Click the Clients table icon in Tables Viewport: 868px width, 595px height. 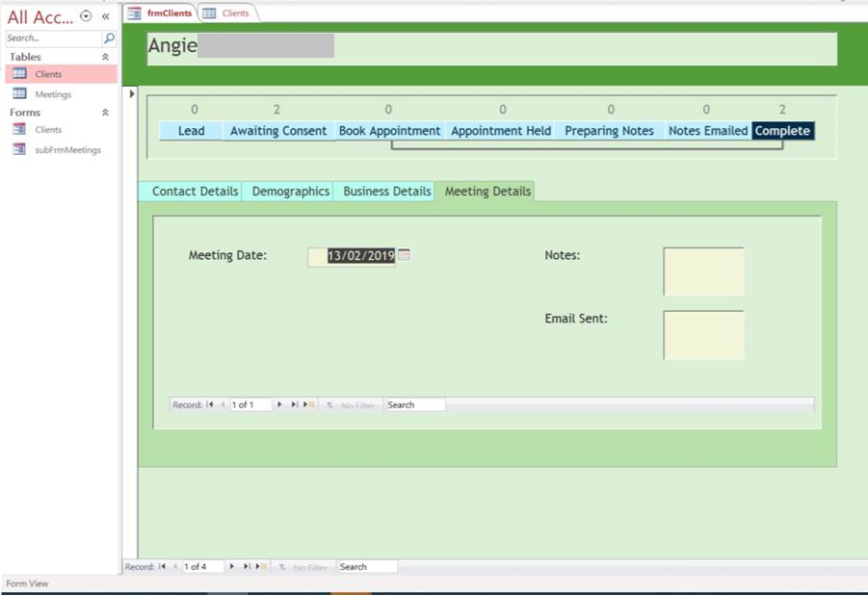coord(19,73)
